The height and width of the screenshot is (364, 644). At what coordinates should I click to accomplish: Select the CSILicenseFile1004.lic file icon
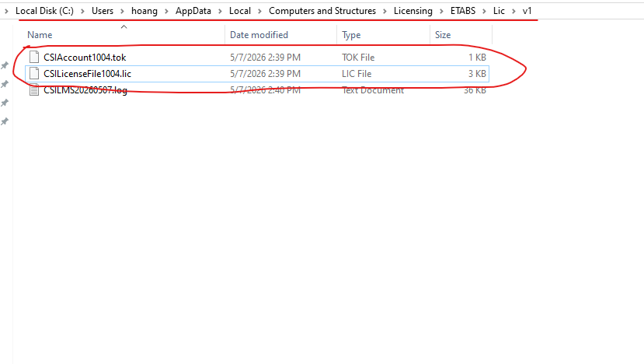34,74
